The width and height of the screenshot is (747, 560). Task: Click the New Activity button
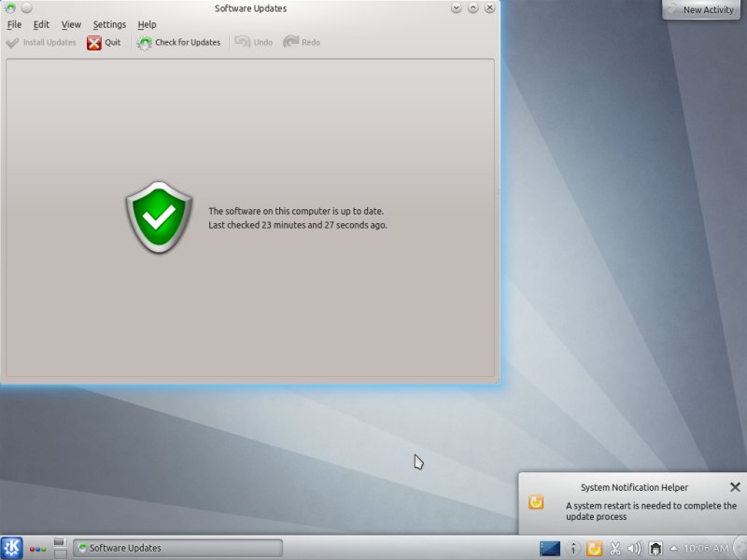click(x=701, y=9)
